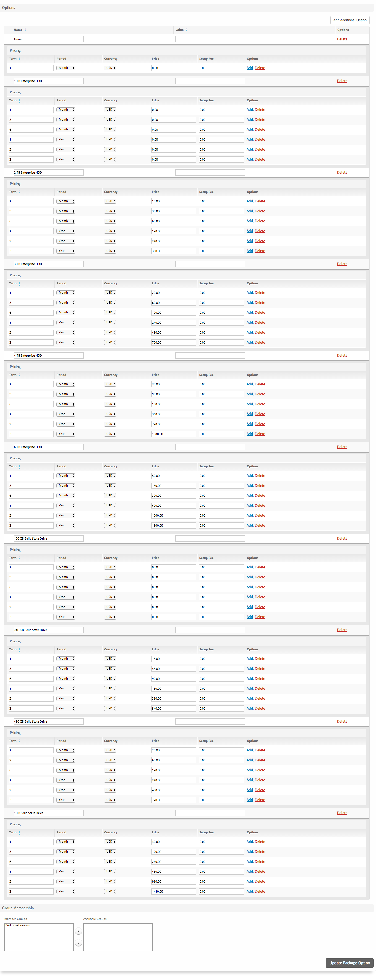Image resolution: width=379 pixels, height=980 pixels.
Task: Delete the None option
Action: click(342, 39)
